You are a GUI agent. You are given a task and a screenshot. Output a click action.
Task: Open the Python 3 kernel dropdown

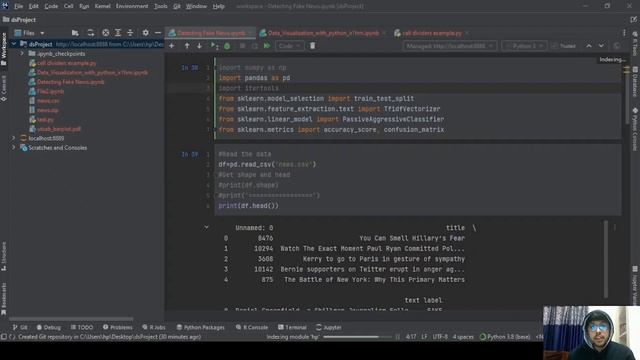524,46
